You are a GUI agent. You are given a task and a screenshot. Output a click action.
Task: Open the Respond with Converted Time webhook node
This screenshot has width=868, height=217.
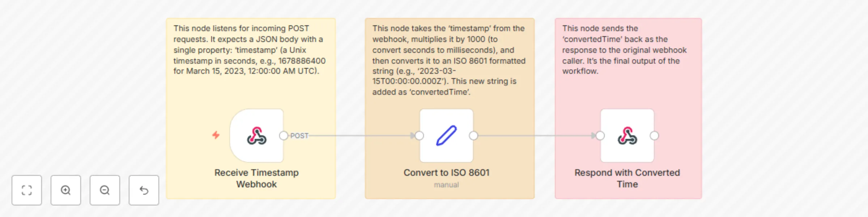pos(627,136)
